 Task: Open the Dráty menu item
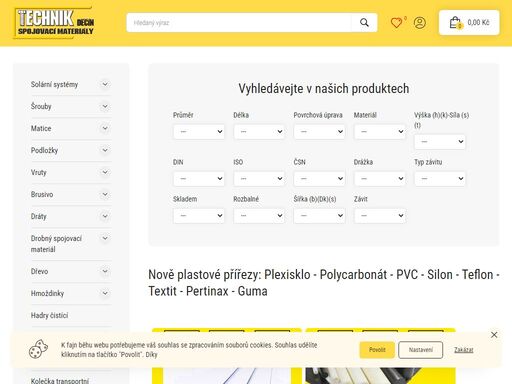point(39,216)
